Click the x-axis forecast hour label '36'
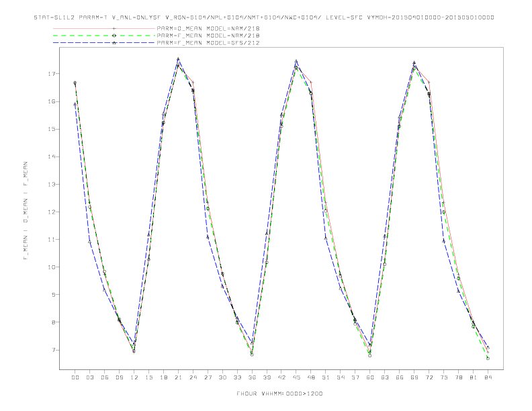 tap(252, 377)
